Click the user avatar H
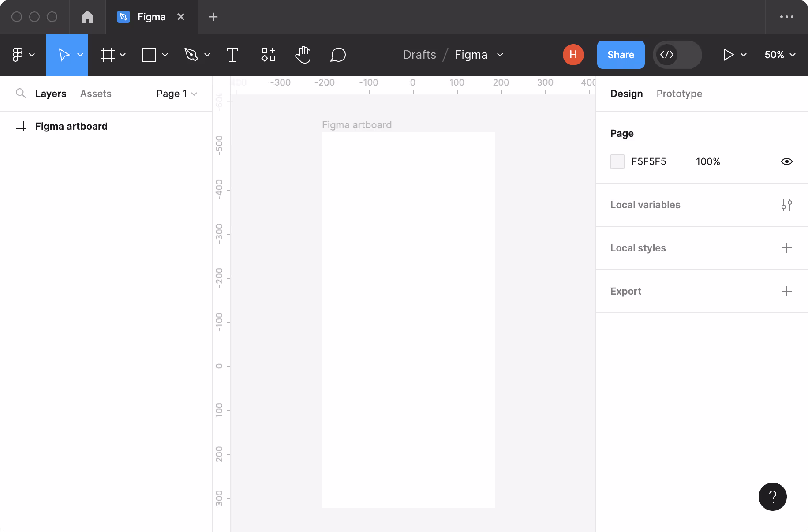This screenshot has width=808, height=532. (573, 55)
